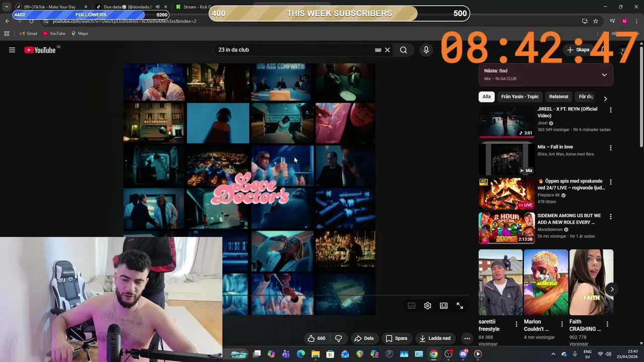Image resolution: width=644 pixels, height=362 pixels.
Task: Select the Alla filter chip
Action: [x=487, y=97]
